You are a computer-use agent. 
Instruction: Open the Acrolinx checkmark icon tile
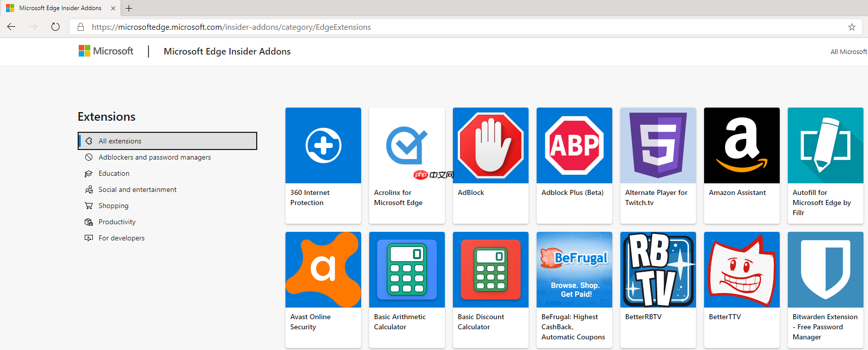click(407, 145)
